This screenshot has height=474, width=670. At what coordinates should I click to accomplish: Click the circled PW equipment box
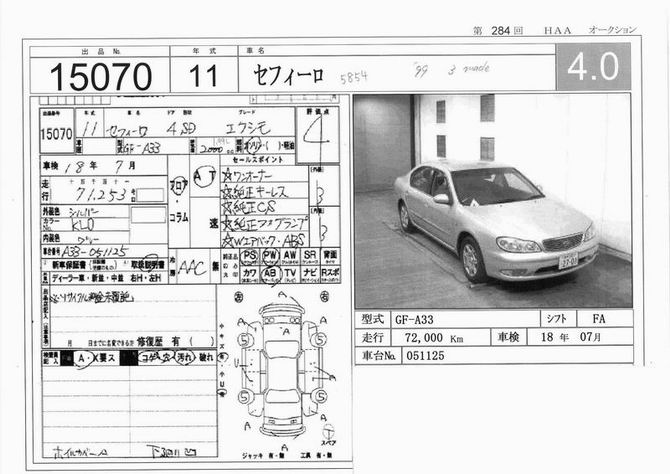click(x=270, y=256)
